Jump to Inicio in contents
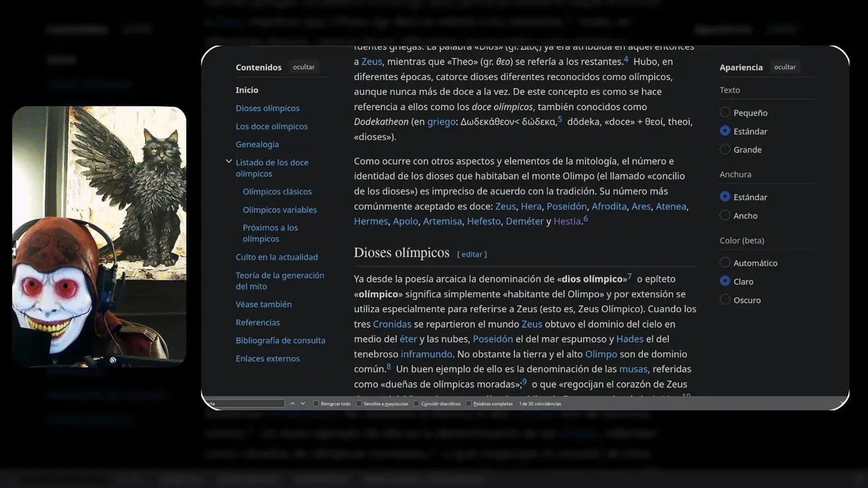Viewport: 868px width, 488px height. coord(247,89)
